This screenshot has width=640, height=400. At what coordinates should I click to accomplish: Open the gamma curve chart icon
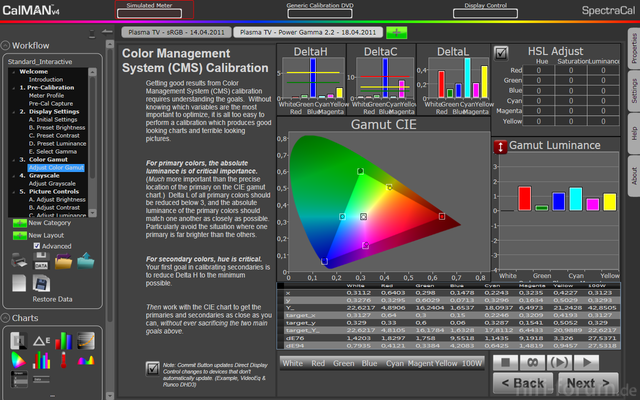point(86,341)
